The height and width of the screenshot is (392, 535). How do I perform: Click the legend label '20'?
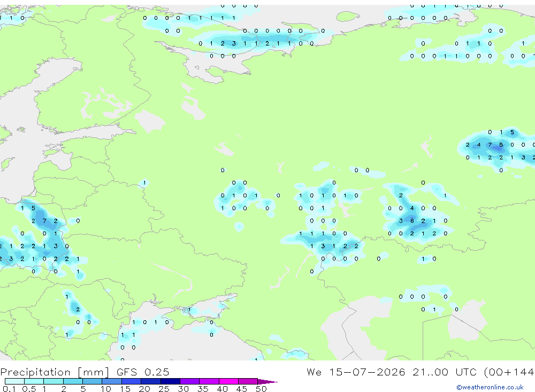144,389
